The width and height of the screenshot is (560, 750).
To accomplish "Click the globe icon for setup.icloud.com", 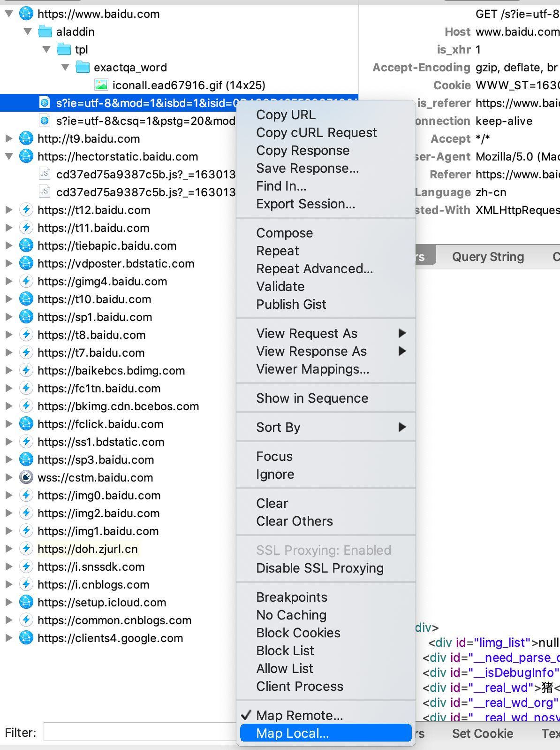I will [26, 602].
